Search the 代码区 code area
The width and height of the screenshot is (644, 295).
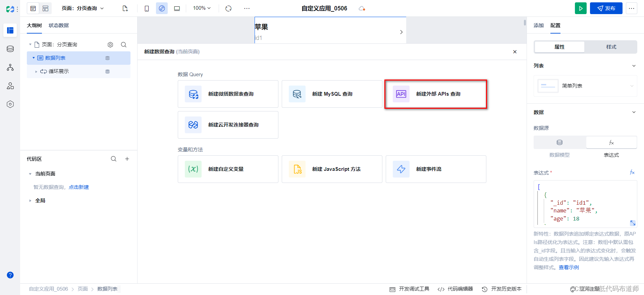click(114, 159)
